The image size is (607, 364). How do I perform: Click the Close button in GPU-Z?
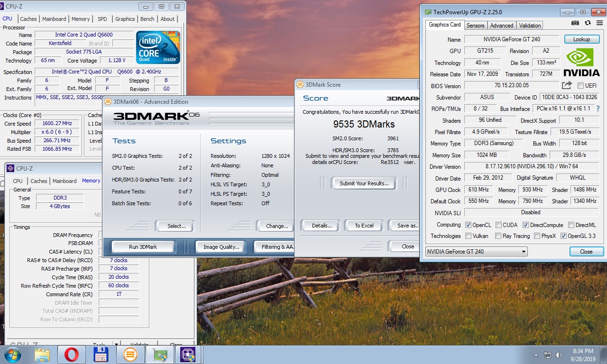pyautogui.click(x=586, y=252)
